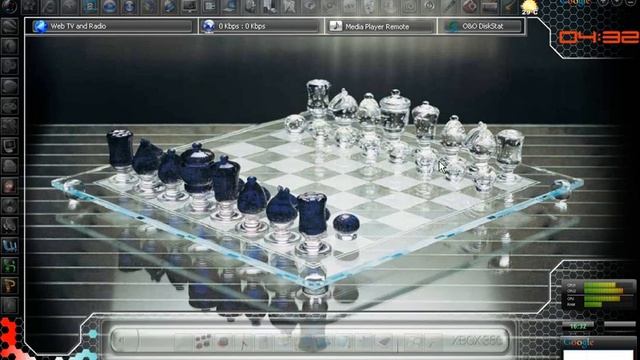
Task: Click the orange 04:32 digital clock
Action: point(598,37)
